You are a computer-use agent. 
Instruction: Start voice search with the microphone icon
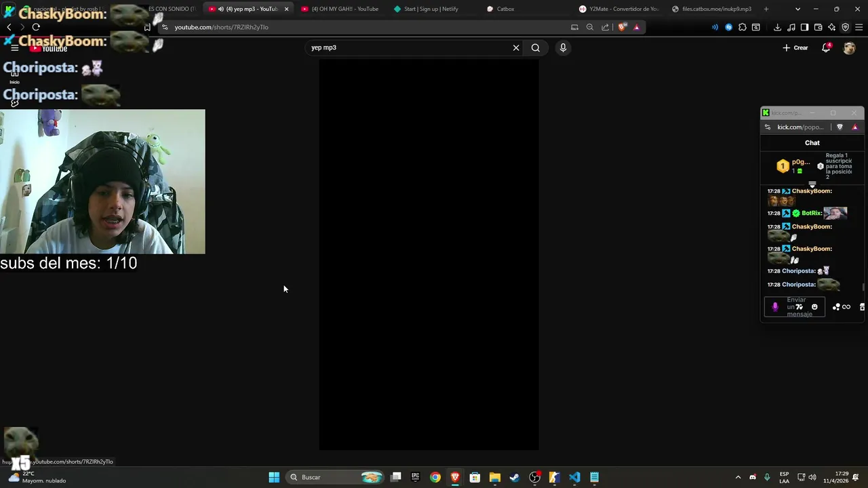[x=563, y=47]
